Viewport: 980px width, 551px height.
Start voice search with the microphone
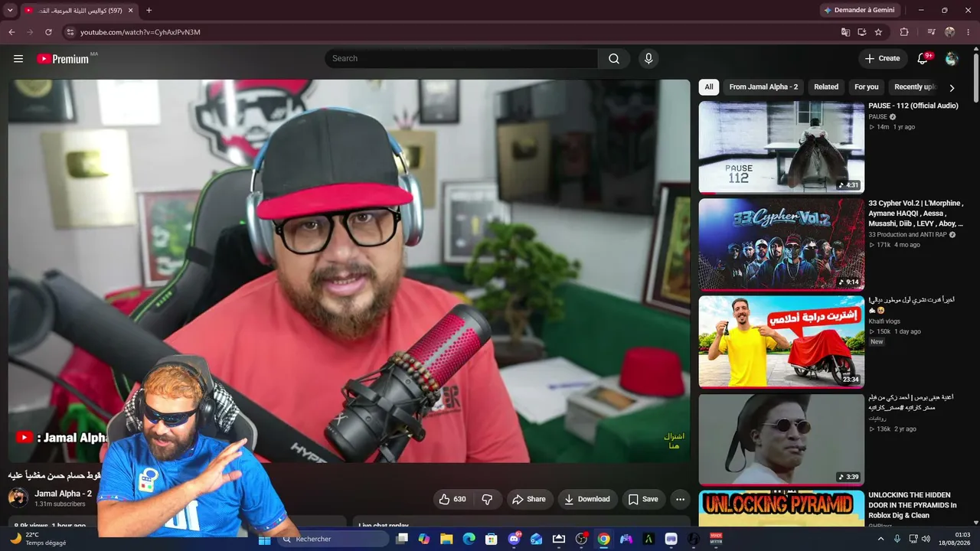coord(648,59)
